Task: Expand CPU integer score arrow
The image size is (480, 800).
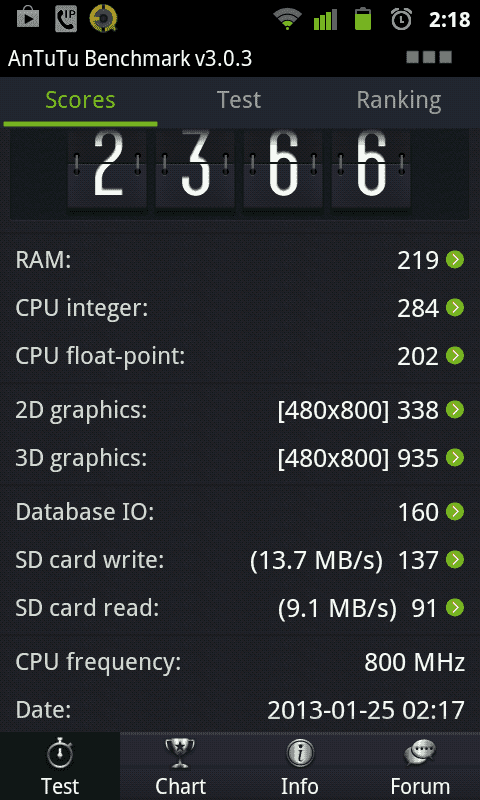Action: [455, 308]
